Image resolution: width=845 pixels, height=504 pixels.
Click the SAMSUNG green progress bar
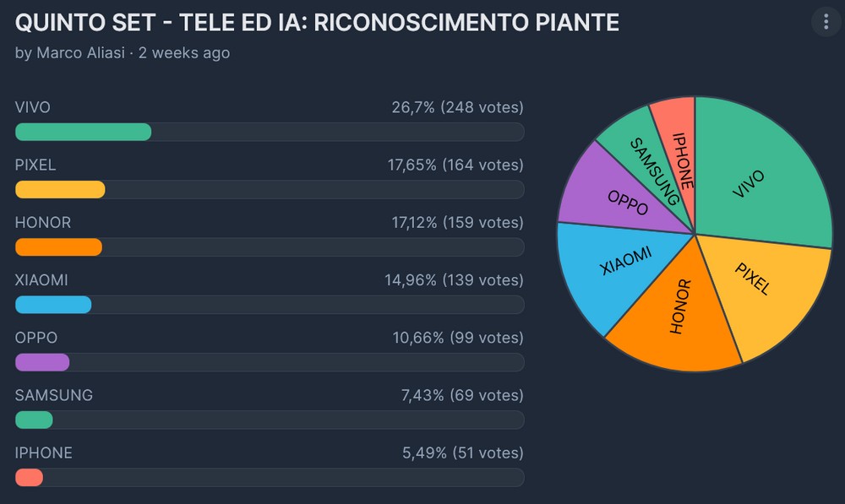point(34,420)
